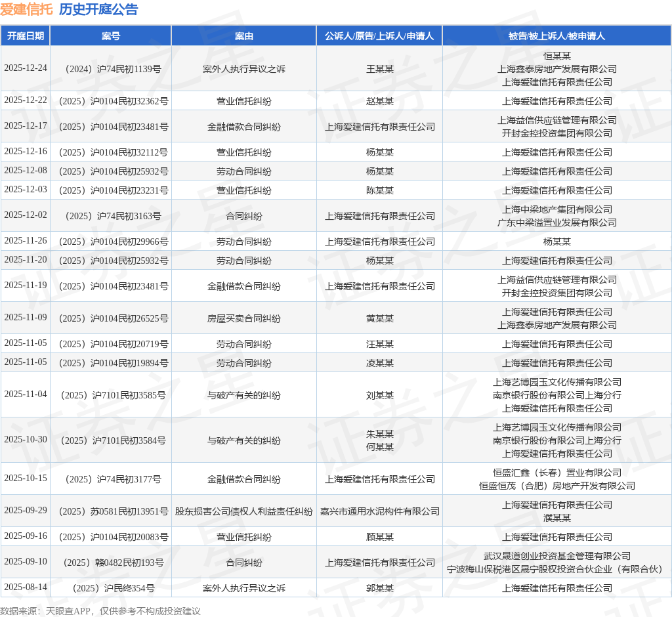Screen dimensions: 672x617
Task: Click cause cell 股东损害公司债权人利益责任纠纷
Action: [244, 511]
